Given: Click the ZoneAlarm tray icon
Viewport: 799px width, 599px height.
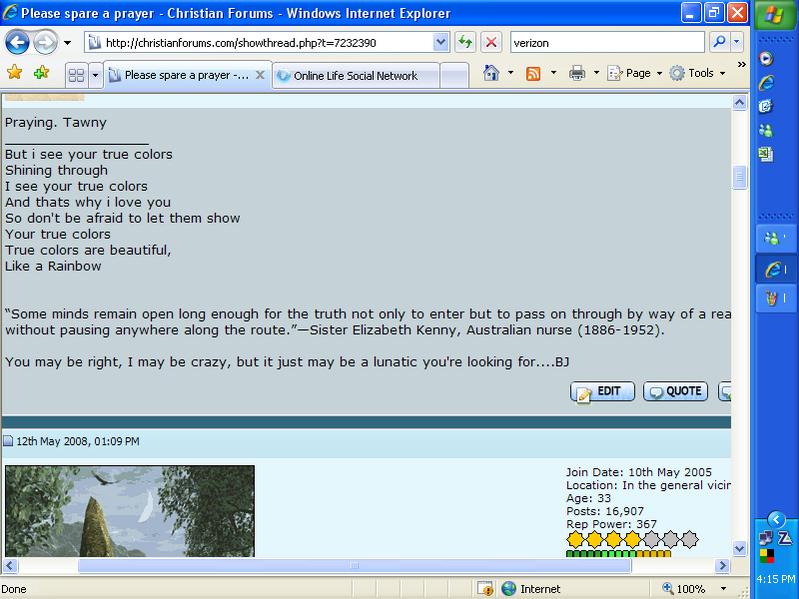Looking at the screenshot, I should tap(785, 537).
